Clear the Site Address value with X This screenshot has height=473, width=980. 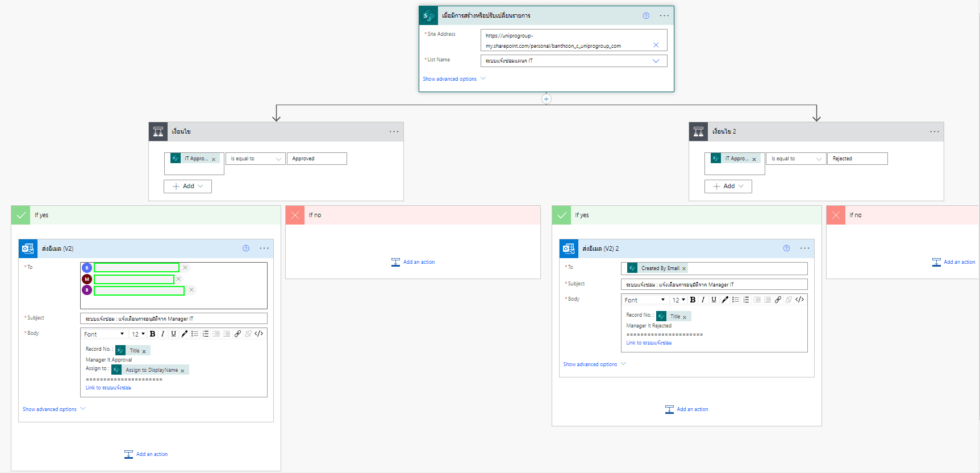point(656,45)
